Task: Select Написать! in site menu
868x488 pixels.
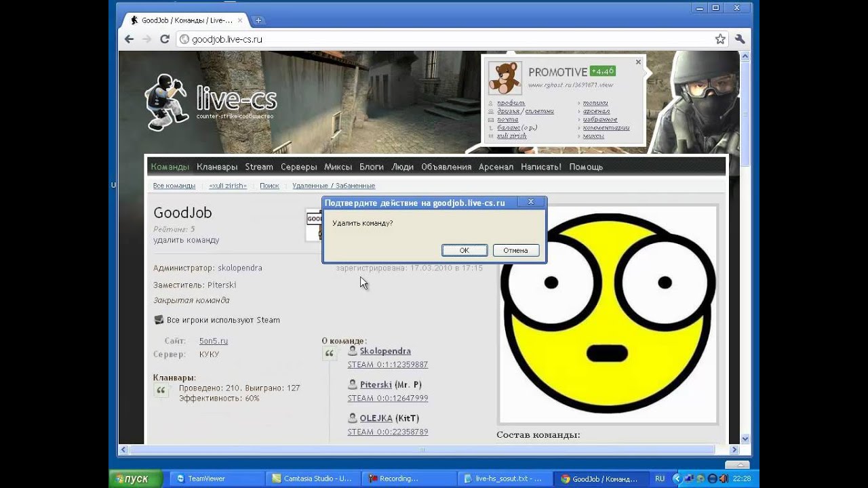Action: tap(541, 167)
